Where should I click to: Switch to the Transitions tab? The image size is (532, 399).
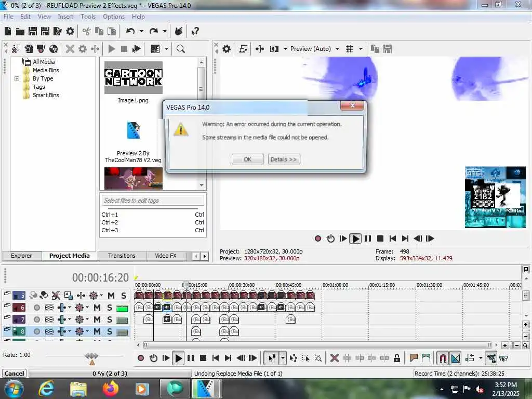122,256
